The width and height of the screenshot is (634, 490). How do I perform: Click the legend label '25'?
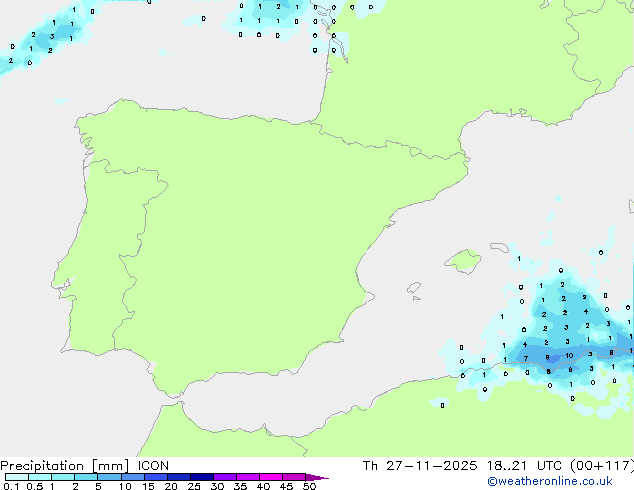pyautogui.click(x=194, y=486)
